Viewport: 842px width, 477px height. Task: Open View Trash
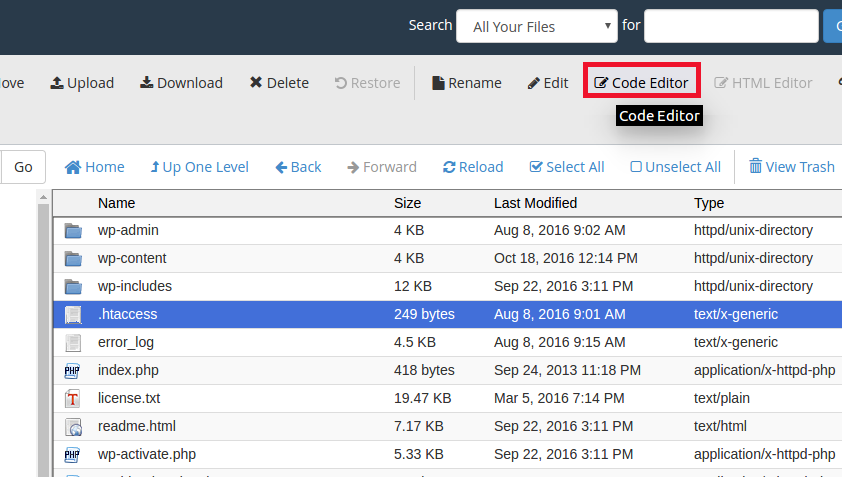[791, 167]
